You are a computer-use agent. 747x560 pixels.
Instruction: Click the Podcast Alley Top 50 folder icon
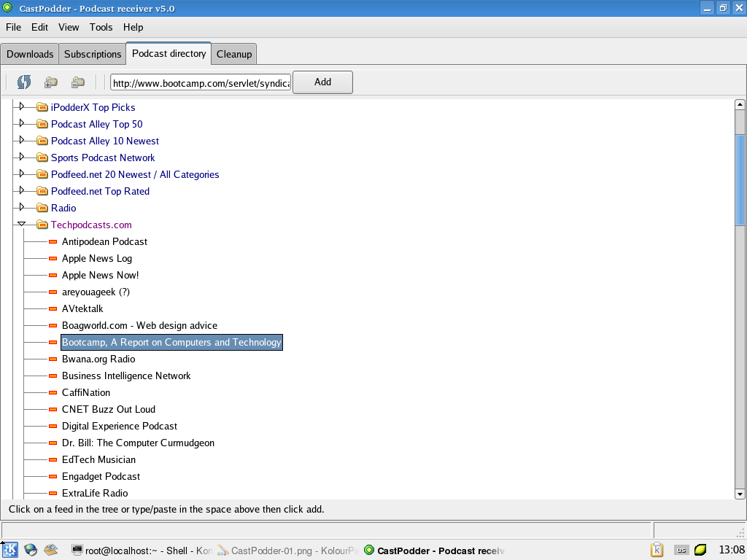click(42, 124)
